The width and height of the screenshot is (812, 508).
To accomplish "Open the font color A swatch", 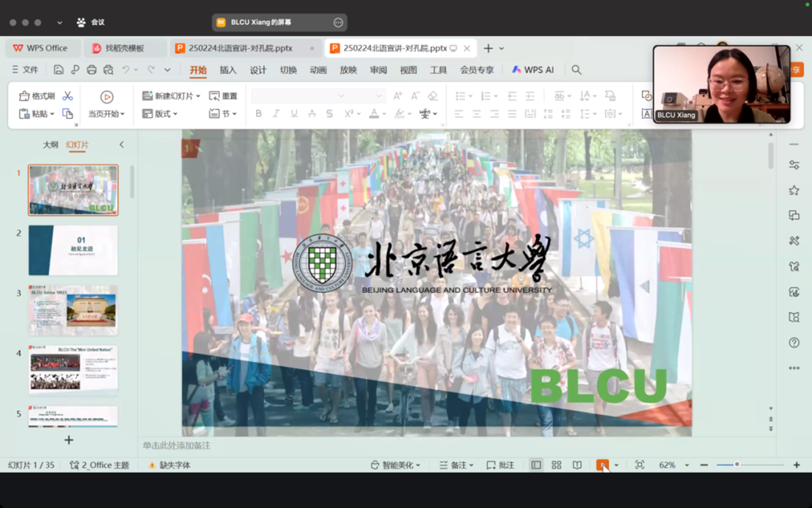I will (374, 114).
